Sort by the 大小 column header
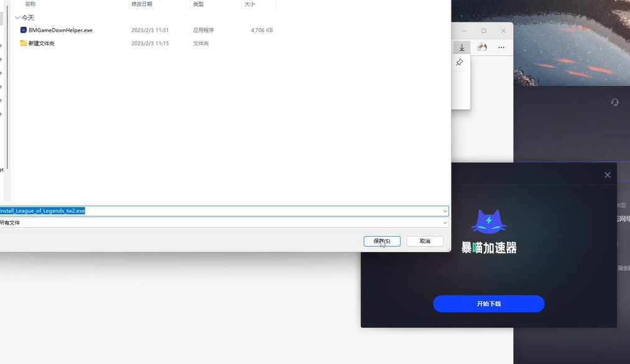The width and height of the screenshot is (630, 364). (x=249, y=4)
